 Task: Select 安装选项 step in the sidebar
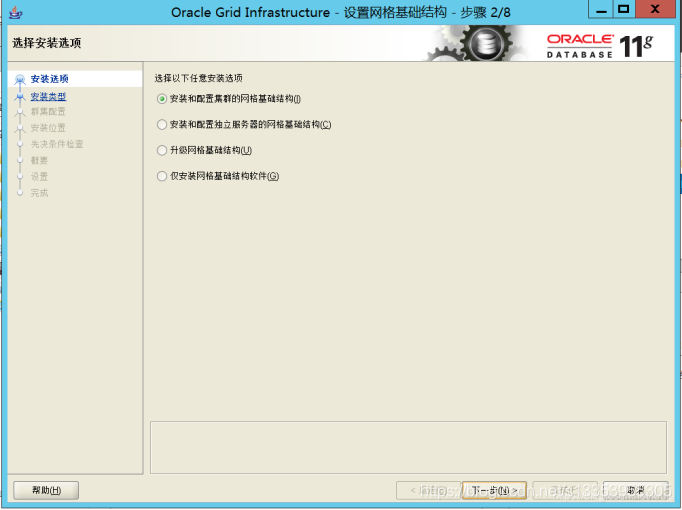coord(50,79)
